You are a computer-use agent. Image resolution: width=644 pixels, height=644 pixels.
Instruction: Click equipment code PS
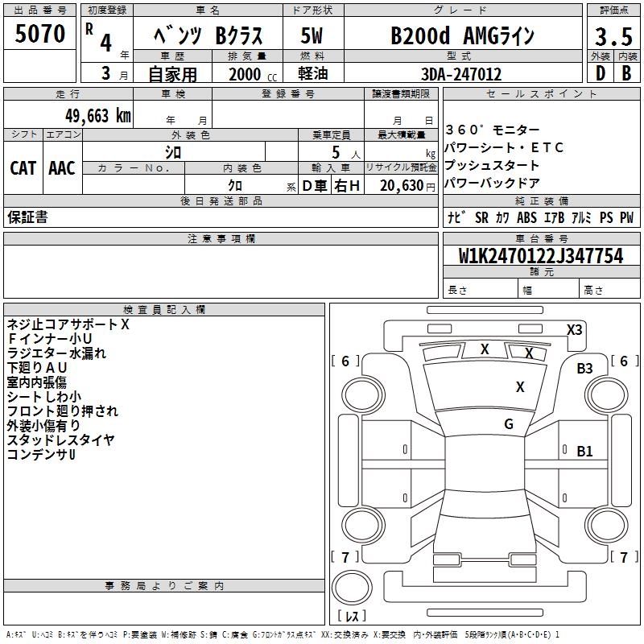(606, 217)
